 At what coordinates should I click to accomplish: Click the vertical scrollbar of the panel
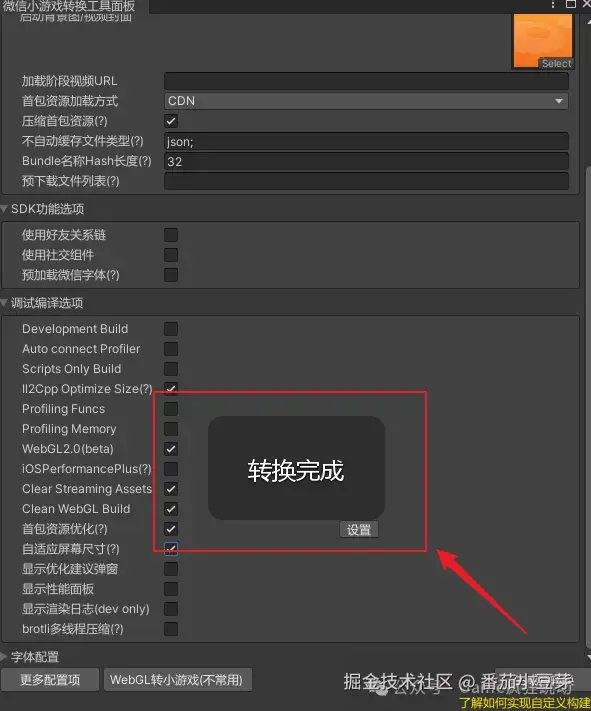coord(588,408)
